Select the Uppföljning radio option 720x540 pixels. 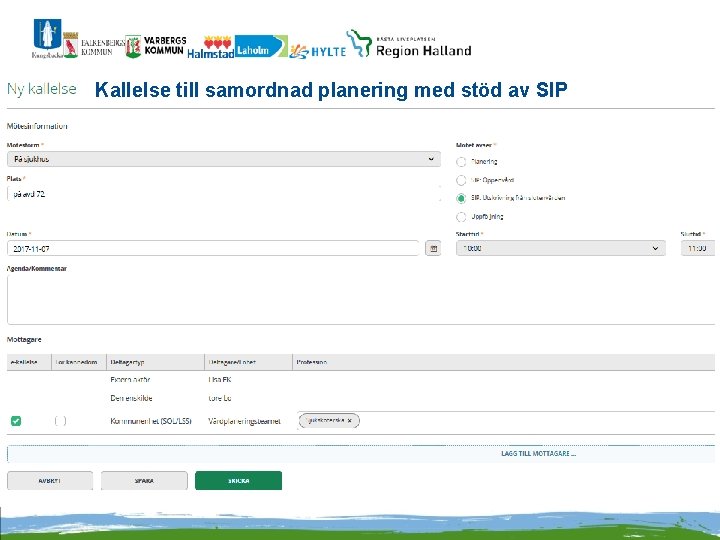click(461, 217)
